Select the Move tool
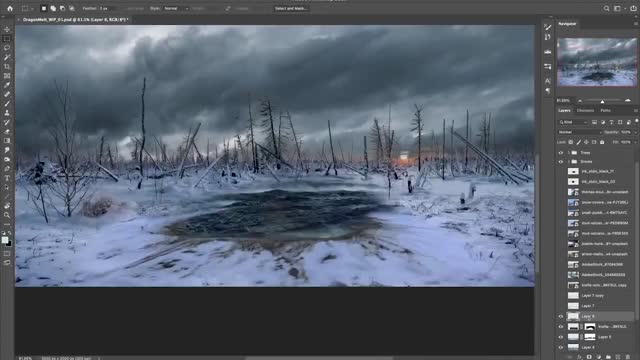 [7, 29]
